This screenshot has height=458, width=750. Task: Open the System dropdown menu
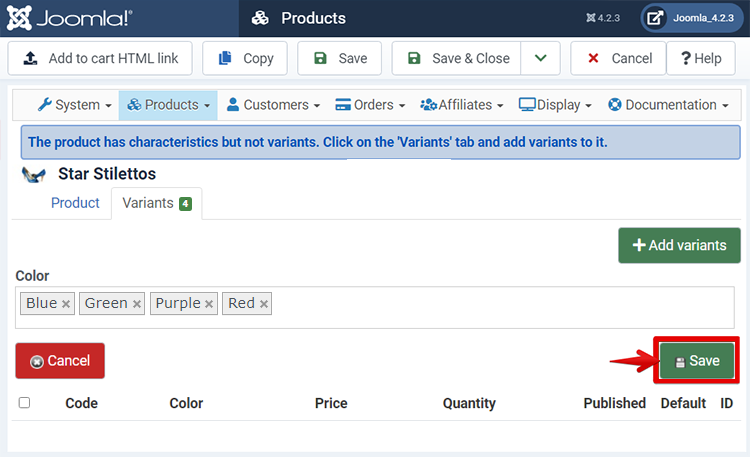pos(75,105)
